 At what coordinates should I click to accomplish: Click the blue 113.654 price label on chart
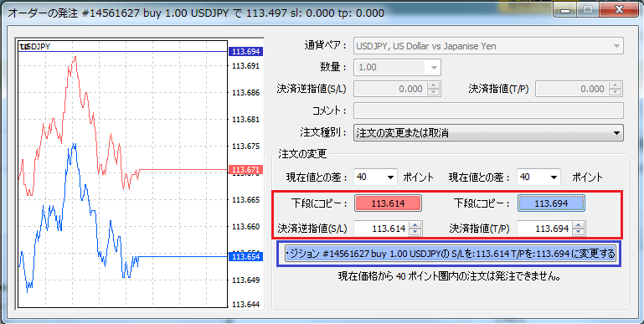(245, 257)
